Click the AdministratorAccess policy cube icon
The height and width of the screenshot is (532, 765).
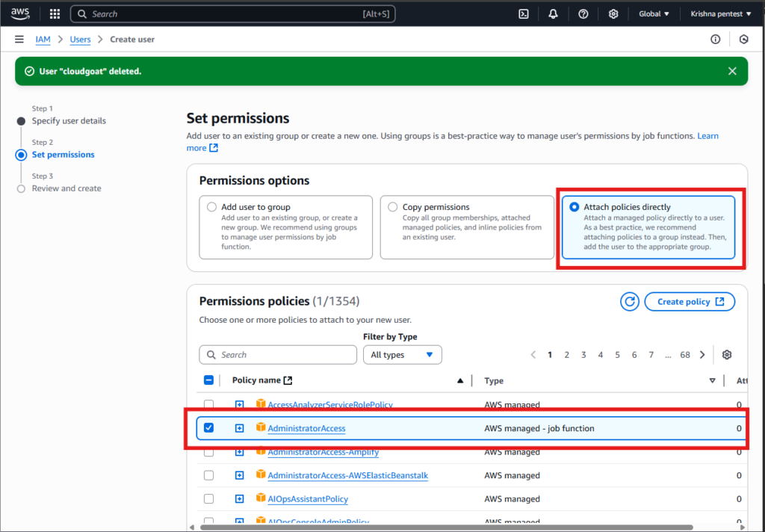[261, 427]
